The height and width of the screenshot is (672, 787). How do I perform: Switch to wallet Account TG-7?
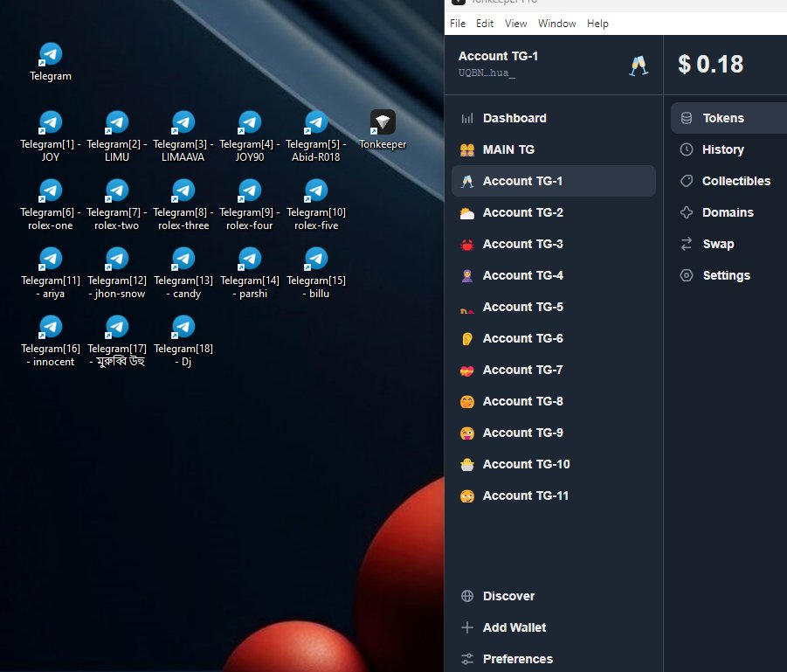554,370
